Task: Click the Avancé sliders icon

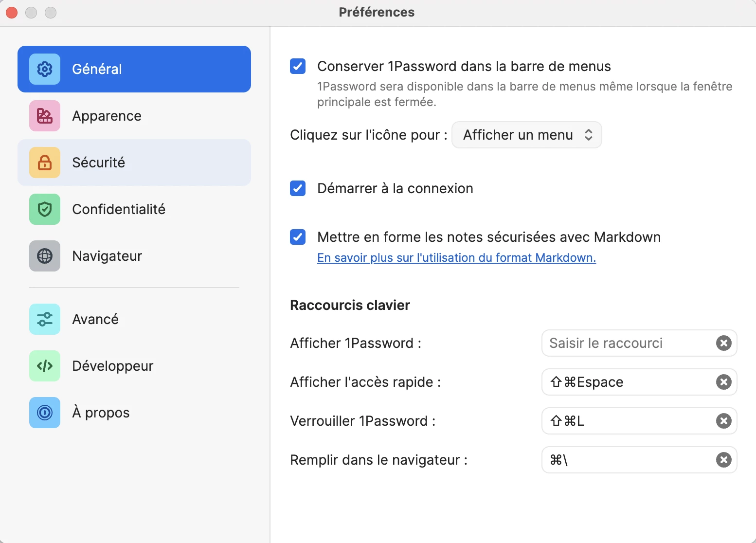Action: coord(45,319)
